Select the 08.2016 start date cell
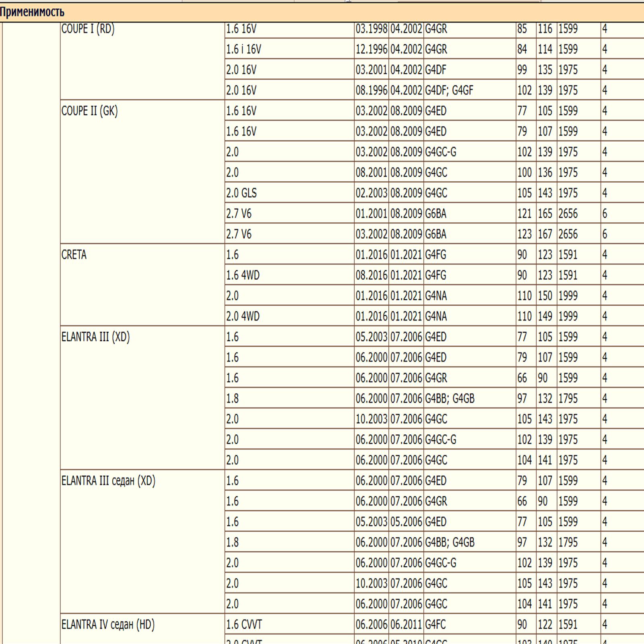The image size is (644, 644). pos(371,275)
